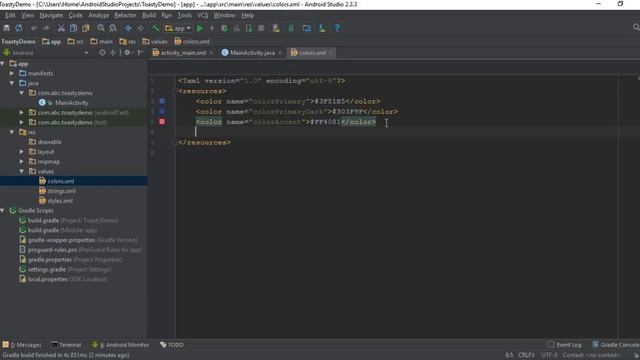Viewport: 640px width, 360px height.
Task: Click the navigate Forward arrow icon
Action: (140, 28)
